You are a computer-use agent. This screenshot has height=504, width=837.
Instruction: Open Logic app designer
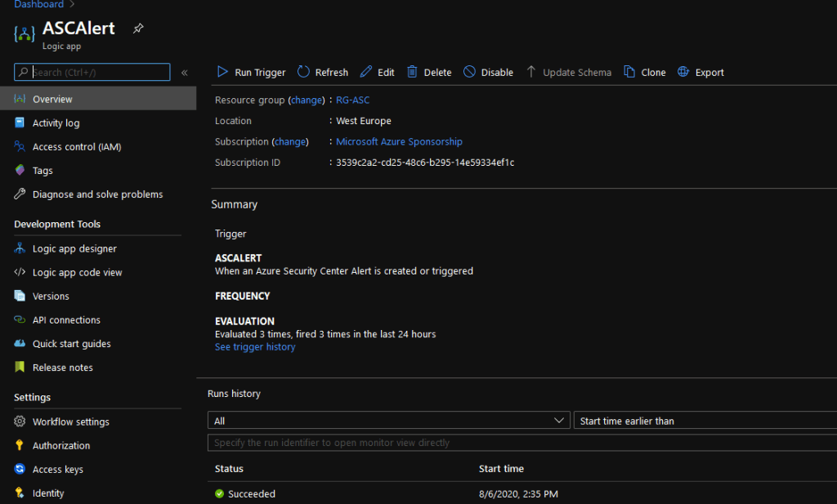coord(74,248)
